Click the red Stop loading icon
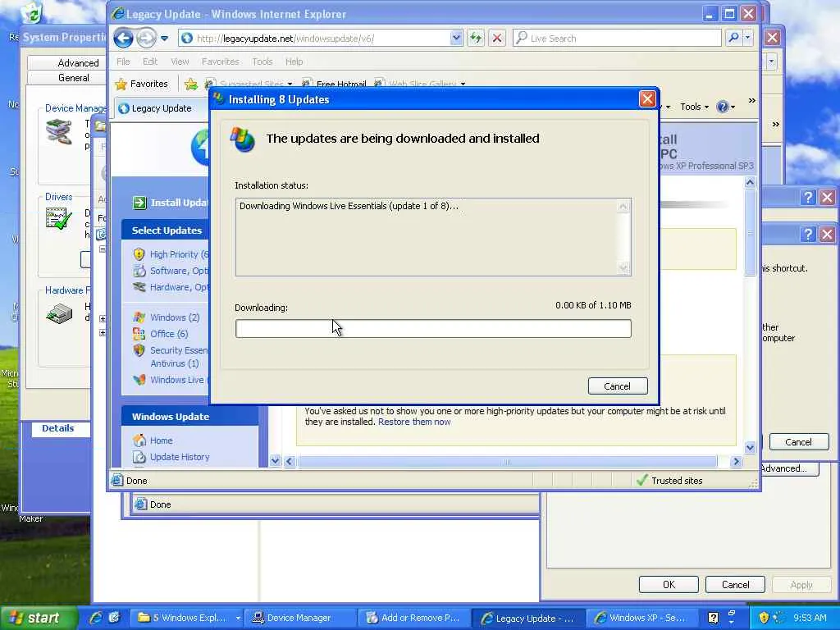Viewport: 840px width, 630px height. pyautogui.click(x=497, y=38)
